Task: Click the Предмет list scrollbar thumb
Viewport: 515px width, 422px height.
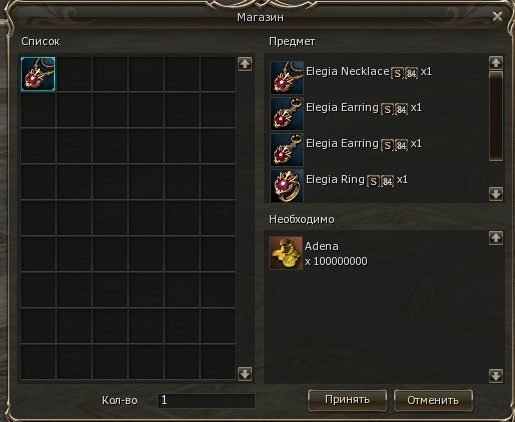Action: click(x=496, y=116)
